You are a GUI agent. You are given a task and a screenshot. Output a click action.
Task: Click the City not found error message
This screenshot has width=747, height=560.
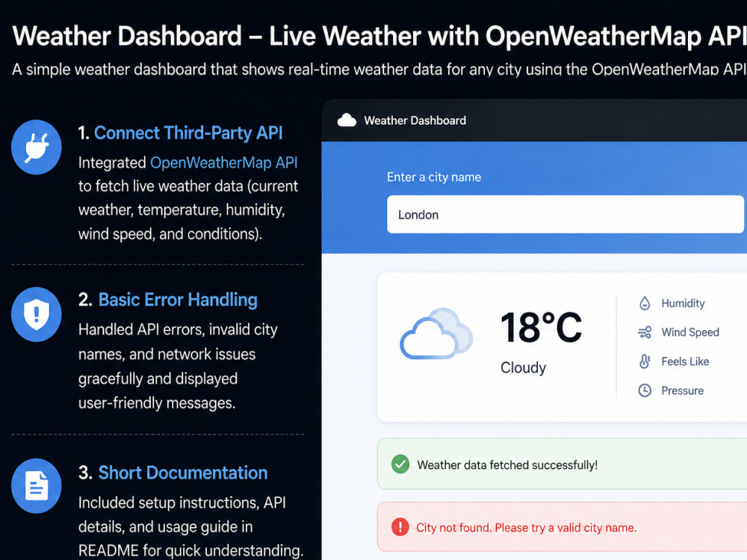point(527,528)
